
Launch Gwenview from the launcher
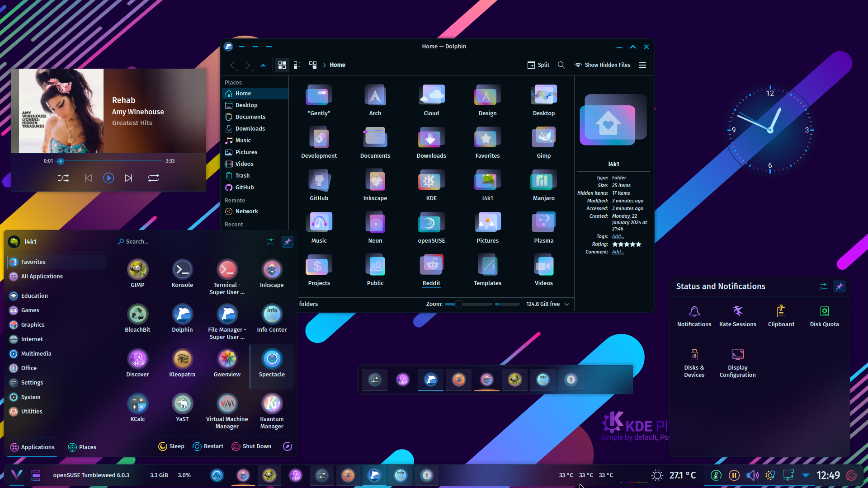coord(227,363)
